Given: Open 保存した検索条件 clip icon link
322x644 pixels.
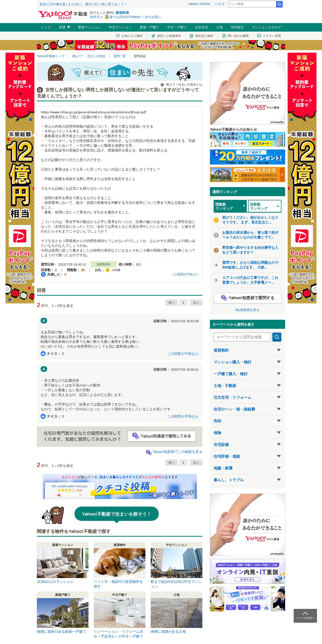Looking at the screenshot, I should pos(166,36).
